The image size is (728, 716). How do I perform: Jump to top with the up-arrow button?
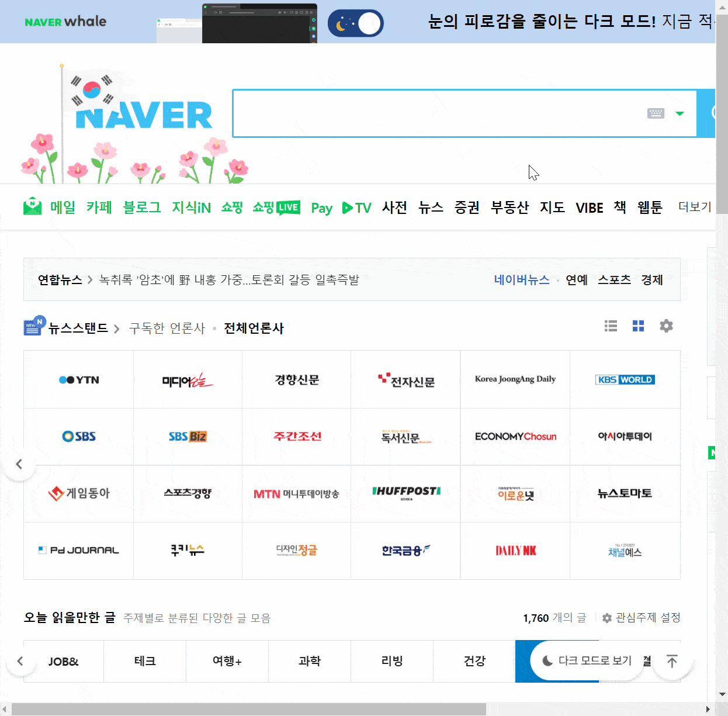(x=672, y=661)
